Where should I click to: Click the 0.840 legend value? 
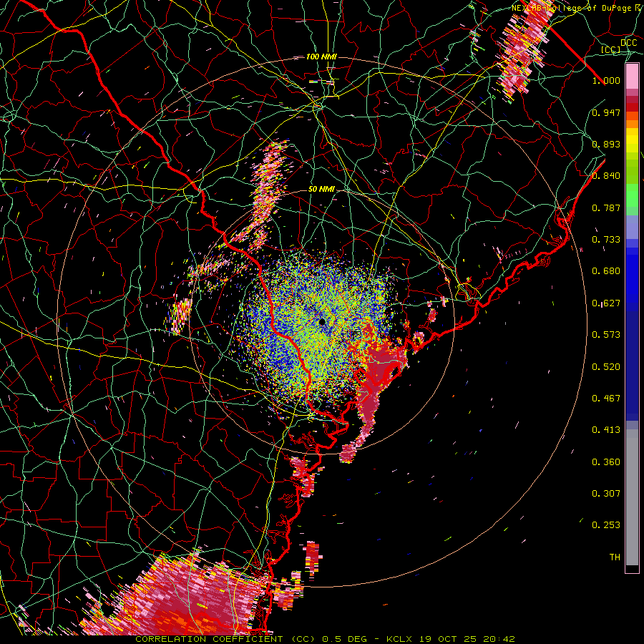[x=606, y=176]
